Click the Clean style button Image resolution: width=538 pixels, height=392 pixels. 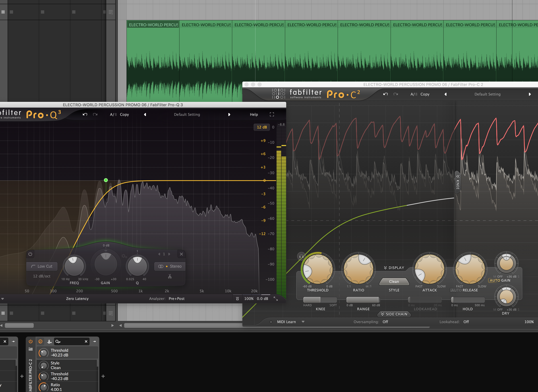click(394, 281)
